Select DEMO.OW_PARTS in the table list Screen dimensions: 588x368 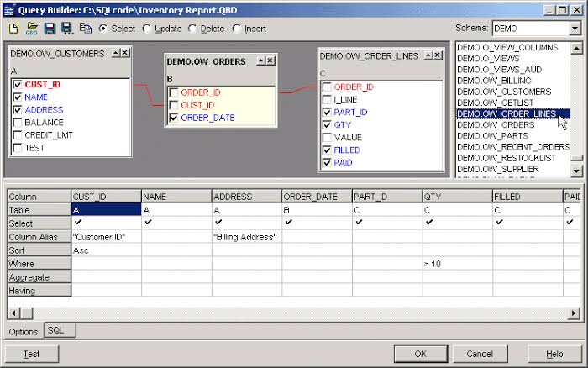click(512, 136)
